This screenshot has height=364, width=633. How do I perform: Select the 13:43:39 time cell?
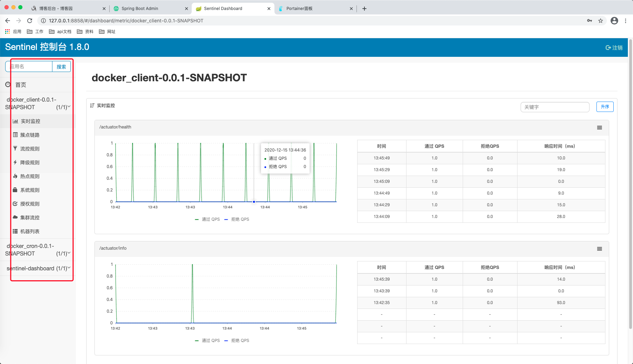tap(382, 291)
